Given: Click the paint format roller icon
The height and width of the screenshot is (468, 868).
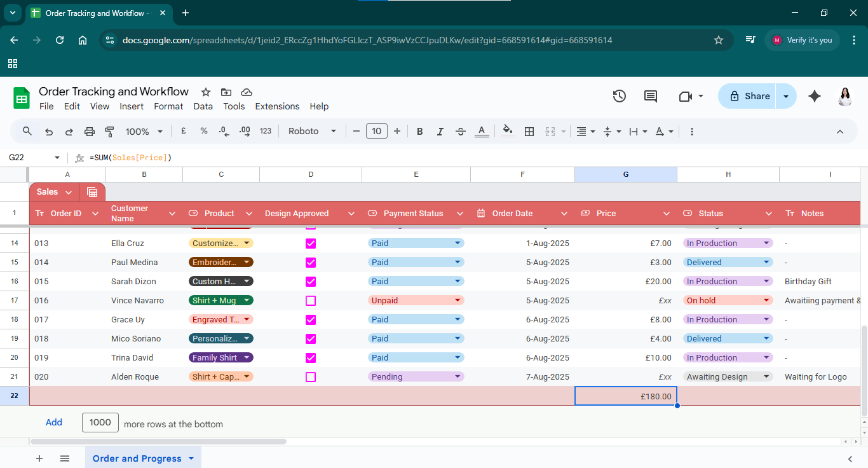Looking at the screenshot, I should coord(109,132).
